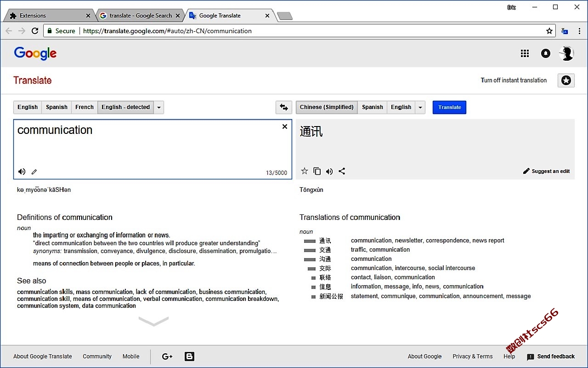Open Google notifications bell
Image resolution: width=588 pixels, height=368 pixels.
point(546,53)
